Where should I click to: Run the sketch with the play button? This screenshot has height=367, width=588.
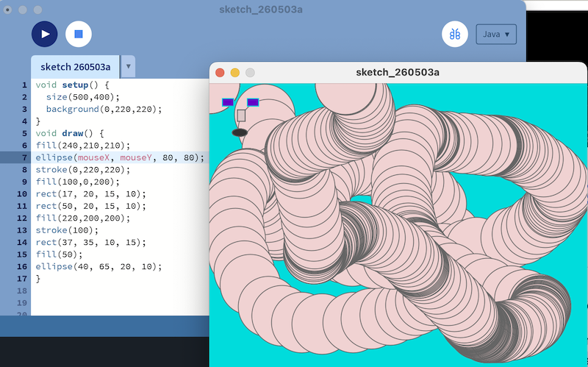click(x=45, y=34)
